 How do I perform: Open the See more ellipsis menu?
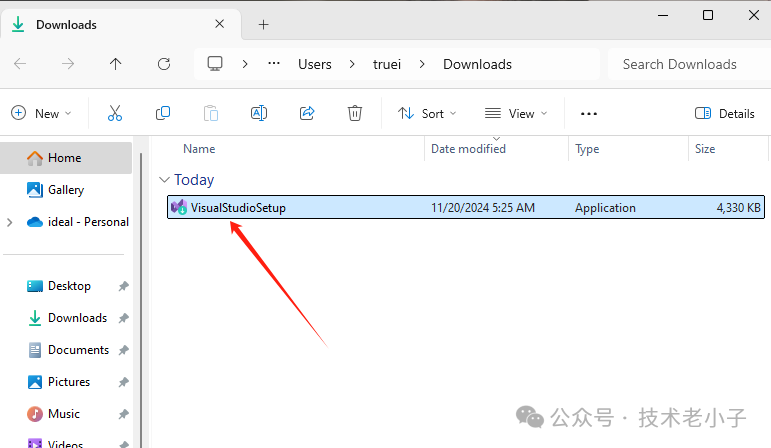pyautogui.click(x=589, y=114)
